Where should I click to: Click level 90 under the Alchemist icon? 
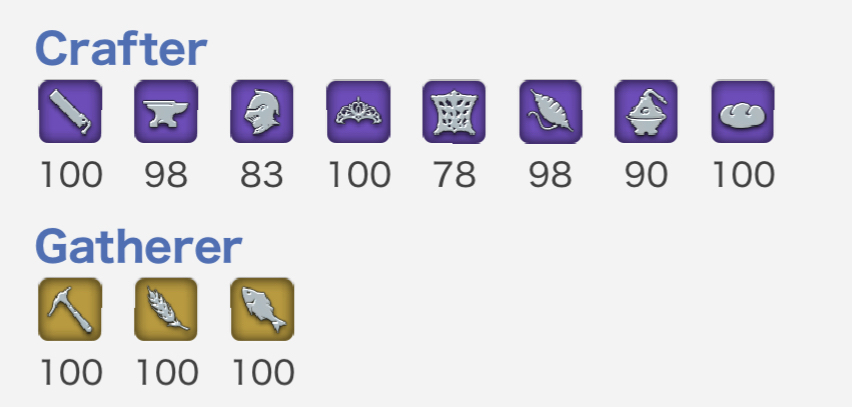(x=646, y=175)
